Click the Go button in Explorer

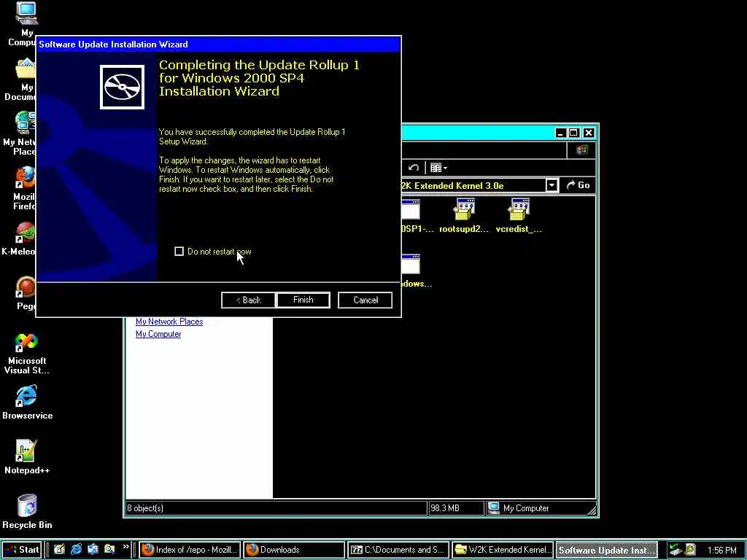[578, 185]
